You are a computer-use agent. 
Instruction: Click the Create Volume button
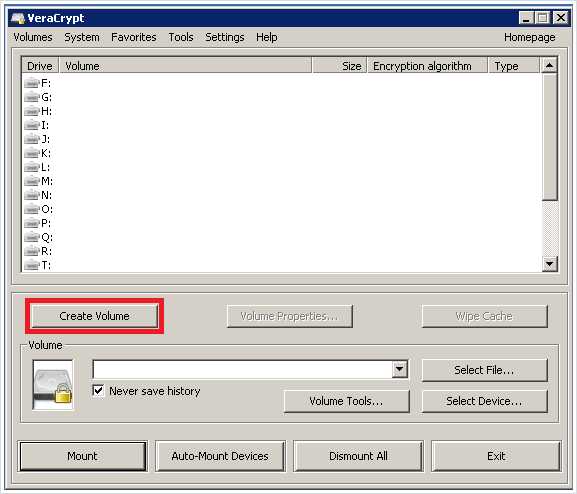click(x=95, y=316)
